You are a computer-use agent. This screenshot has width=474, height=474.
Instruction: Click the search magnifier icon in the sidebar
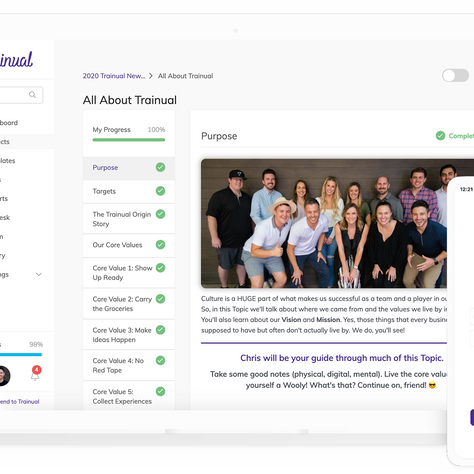pyautogui.click(x=32, y=95)
